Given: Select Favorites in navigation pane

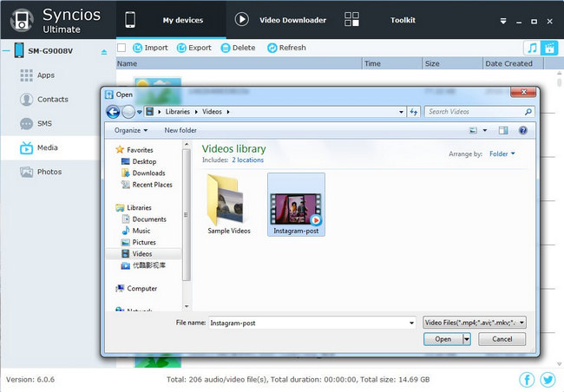Looking at the screenshot, I should point(140,150).
